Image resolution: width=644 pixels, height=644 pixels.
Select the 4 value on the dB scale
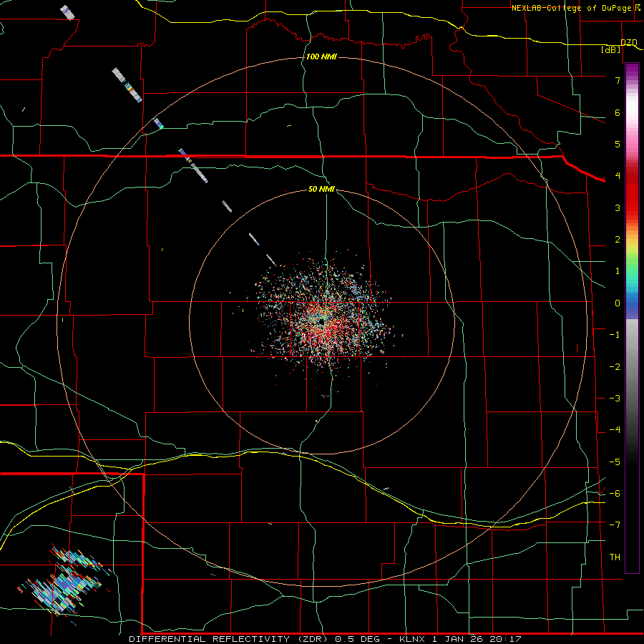coord(618,176)
